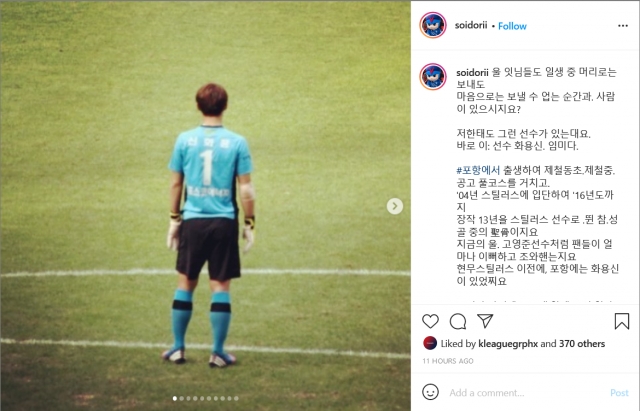Like the post with the heart icon
This screenshot has height=411, width=640.
tap(430, 321)
